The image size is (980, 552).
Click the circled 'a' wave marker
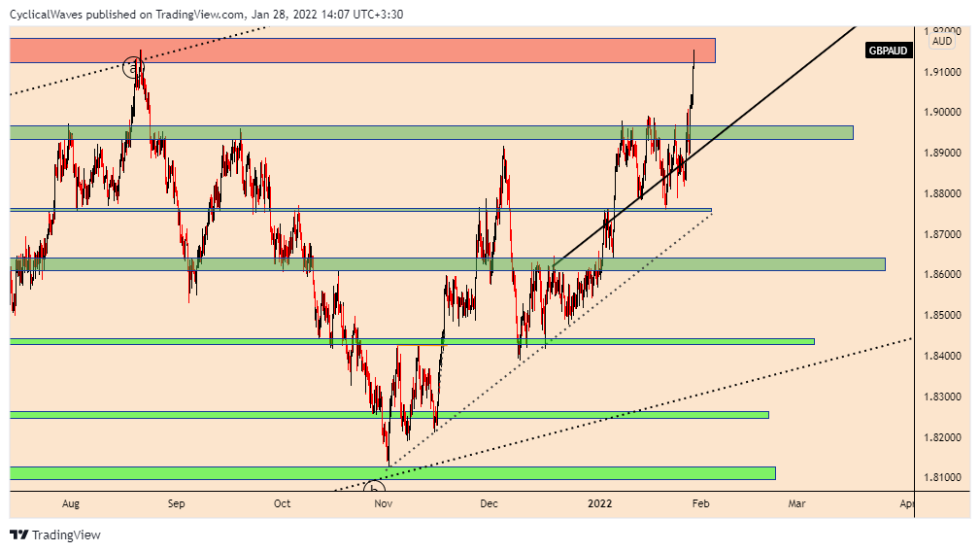pos(132,67)
